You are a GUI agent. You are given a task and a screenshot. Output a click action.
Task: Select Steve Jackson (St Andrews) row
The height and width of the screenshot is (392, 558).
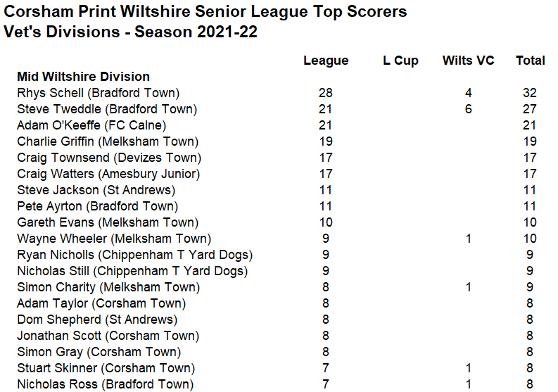point(277,190)
